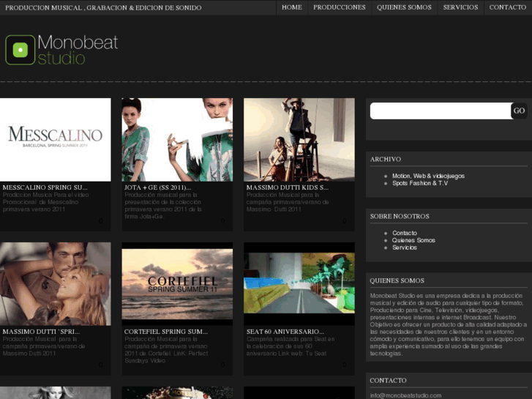Click the Produccion Musical header tagline
This screenshot has height=399, width=532.
[103, 8]
